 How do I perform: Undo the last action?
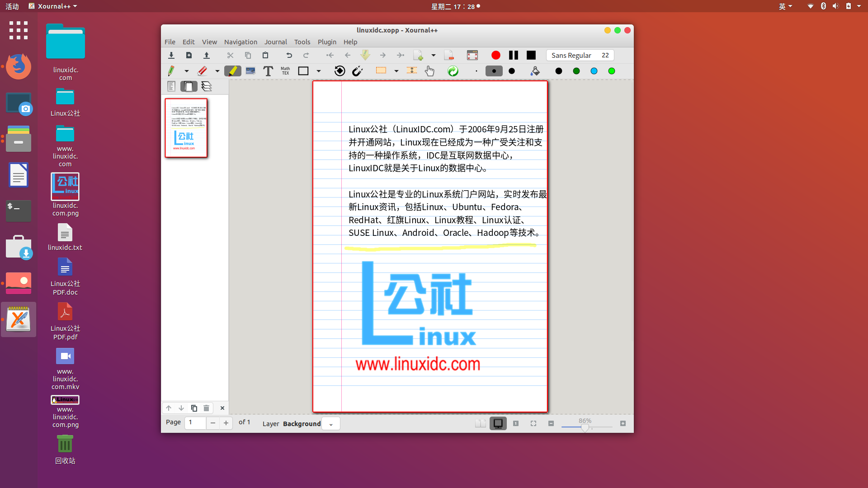point(289,55)
